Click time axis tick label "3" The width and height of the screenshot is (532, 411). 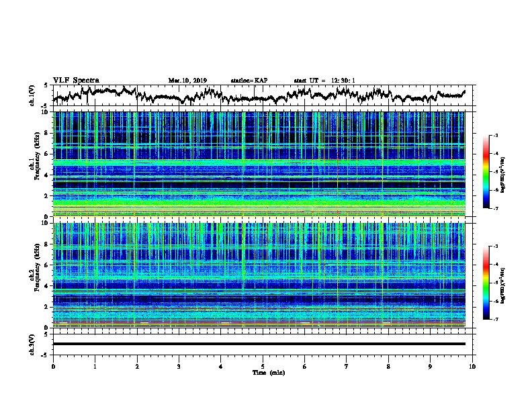click(179, 367)
